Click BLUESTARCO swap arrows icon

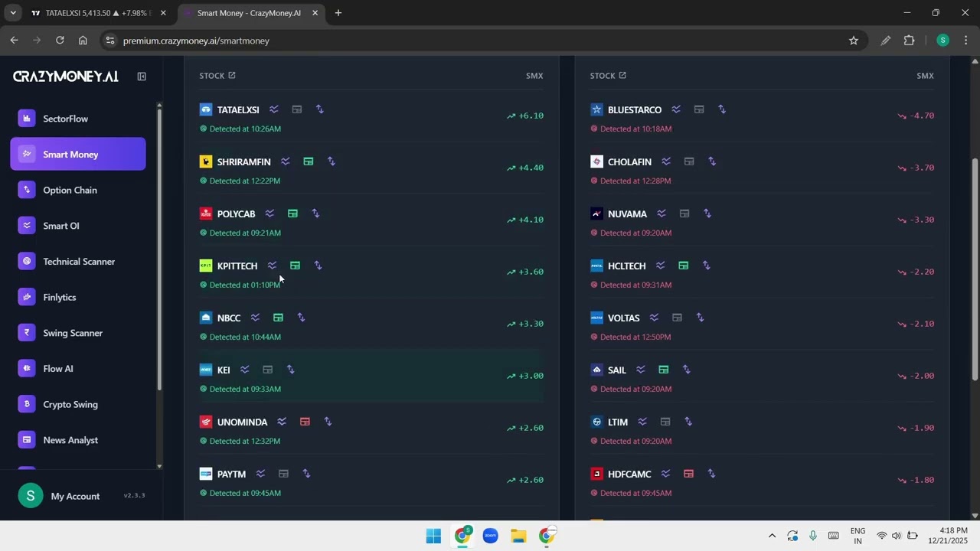coord(722,109)
